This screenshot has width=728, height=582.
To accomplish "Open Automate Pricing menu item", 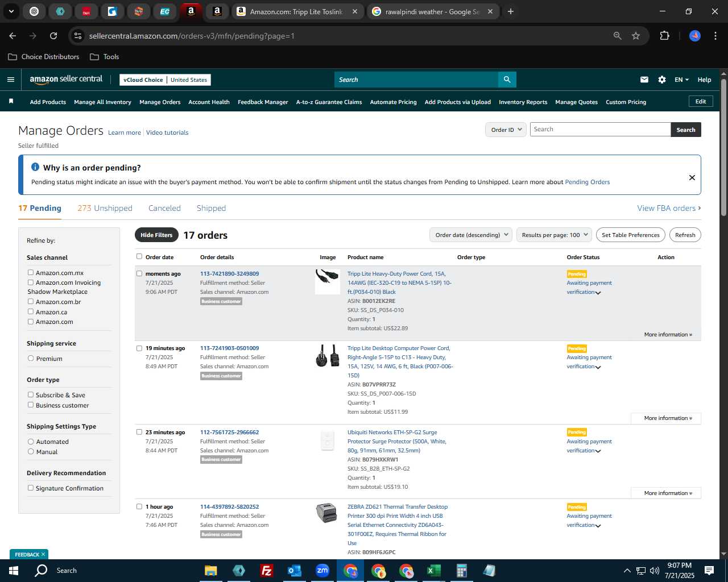I will click(393, 102).
